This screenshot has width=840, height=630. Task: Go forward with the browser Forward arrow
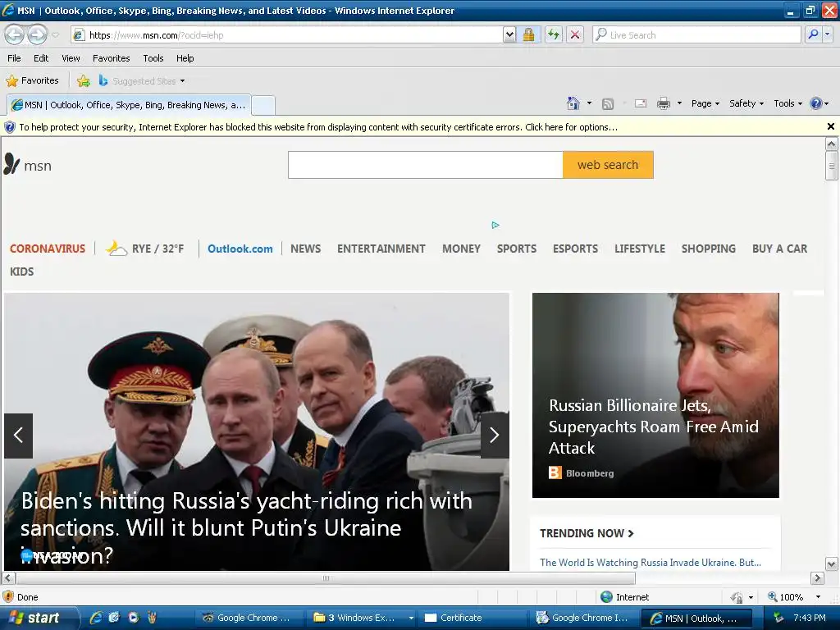click(37, 35)
